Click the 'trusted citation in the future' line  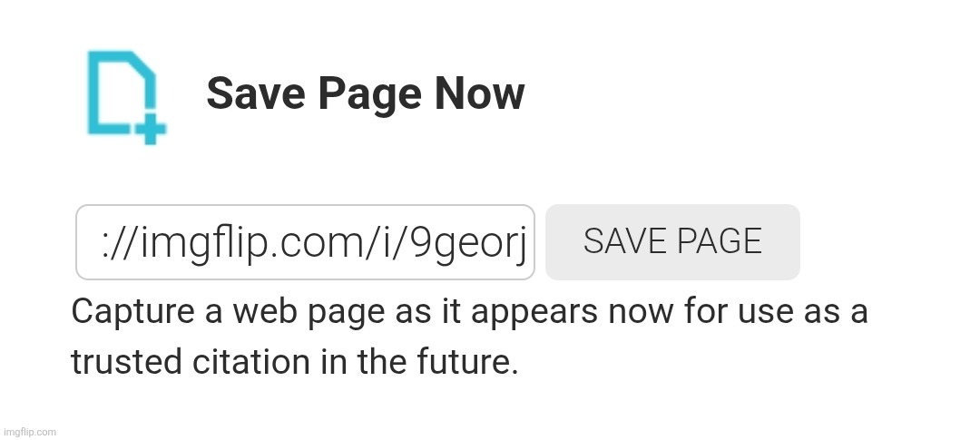point(294,362)
